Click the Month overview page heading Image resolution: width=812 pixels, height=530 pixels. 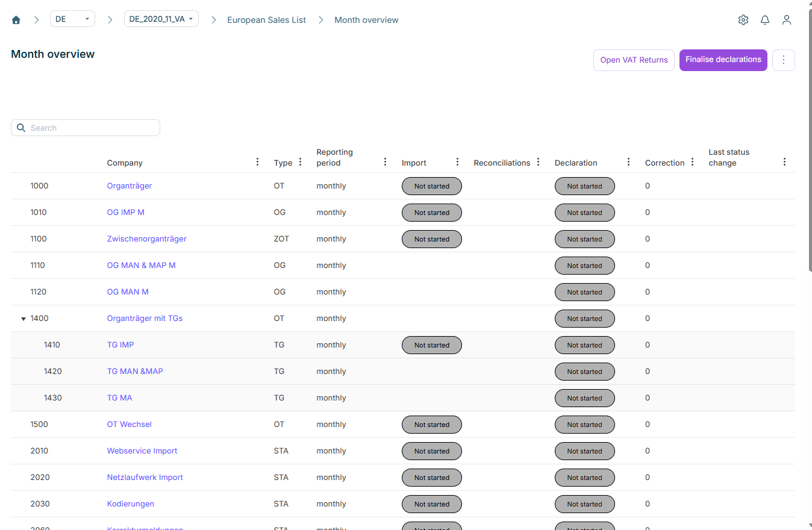(x=53, y=54)
